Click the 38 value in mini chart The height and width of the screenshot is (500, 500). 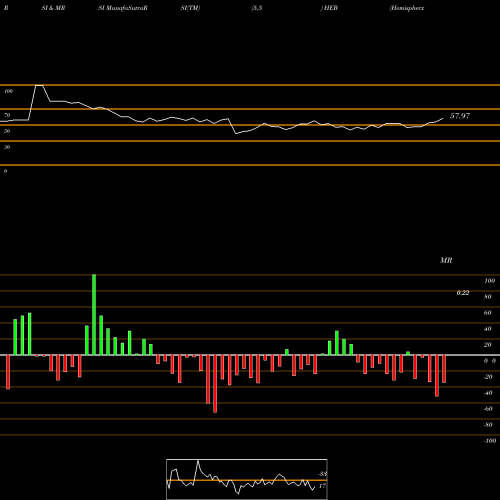pyautogui.click(x=322, y=474)
